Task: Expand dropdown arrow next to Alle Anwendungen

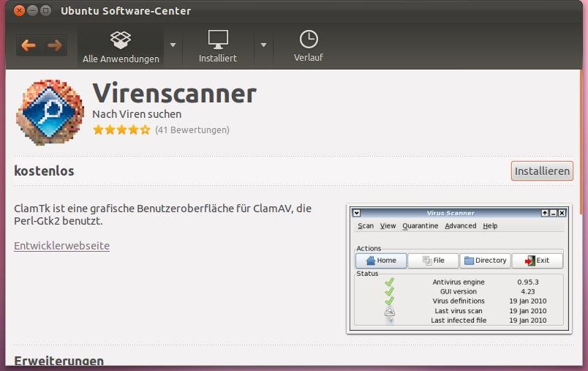Action: pyautogui.click(x=173, y=45)
